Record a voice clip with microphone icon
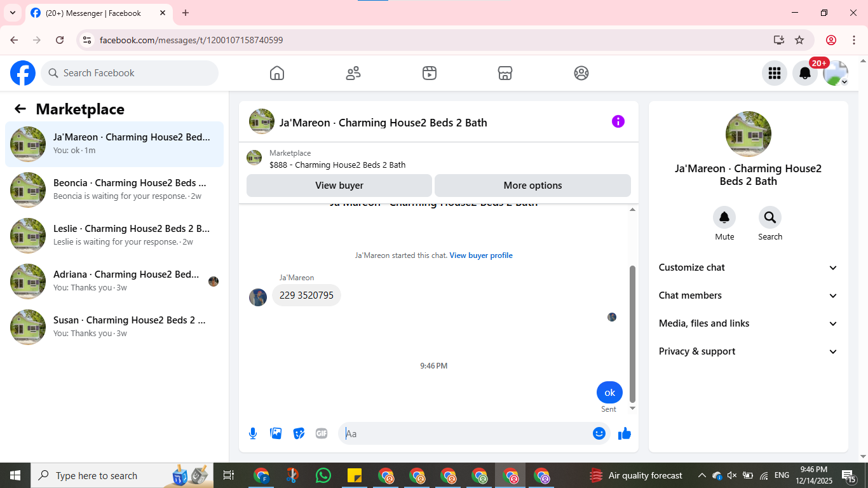868x488 pixels. (253, 433)
